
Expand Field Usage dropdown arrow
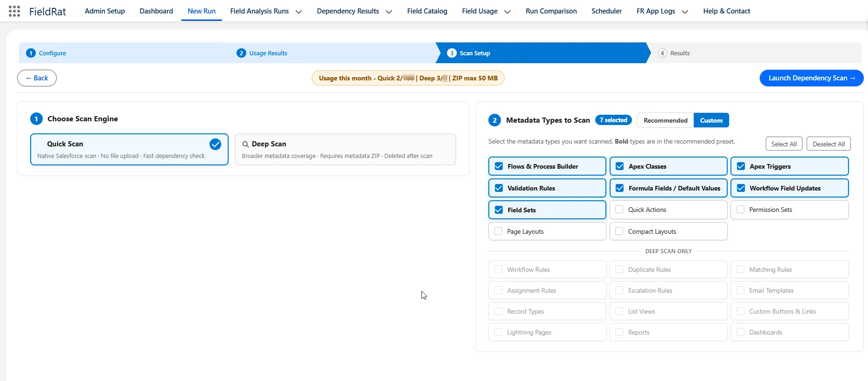tap(507, 12)
